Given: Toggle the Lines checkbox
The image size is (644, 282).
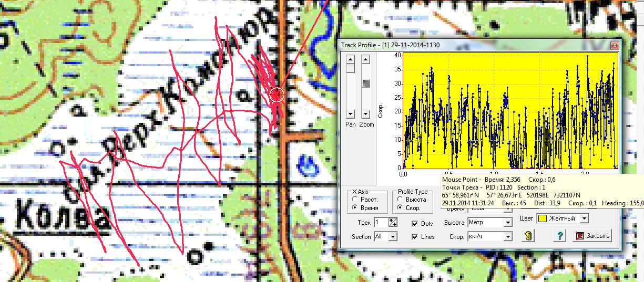Looking at the screenshot, I should 415,237.
